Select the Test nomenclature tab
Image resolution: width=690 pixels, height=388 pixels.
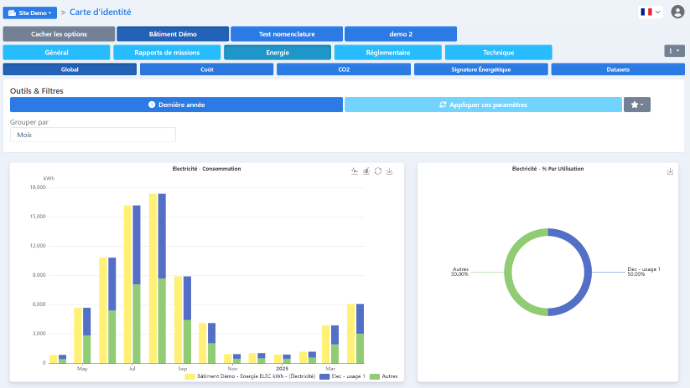click(287, 34)
